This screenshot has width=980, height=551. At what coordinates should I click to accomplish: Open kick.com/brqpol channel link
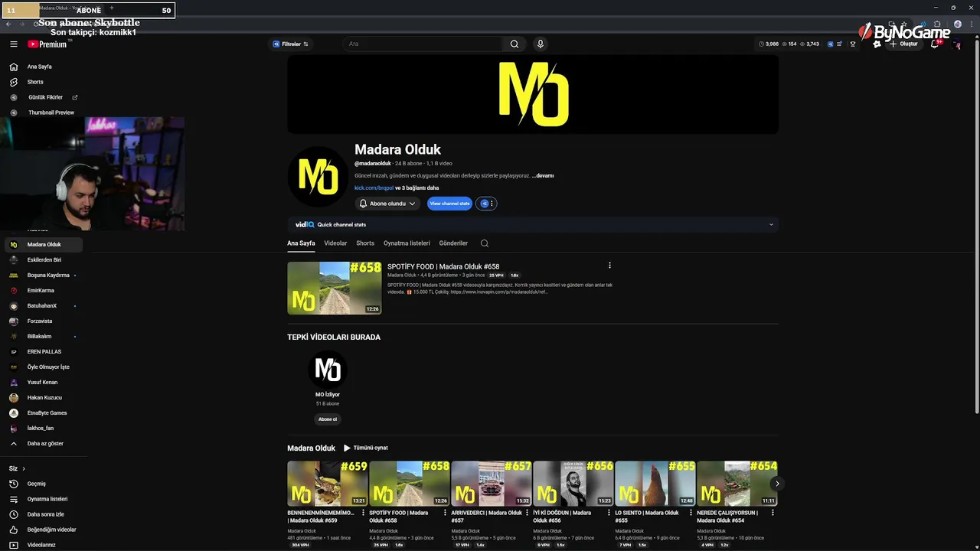coord(374,188)
